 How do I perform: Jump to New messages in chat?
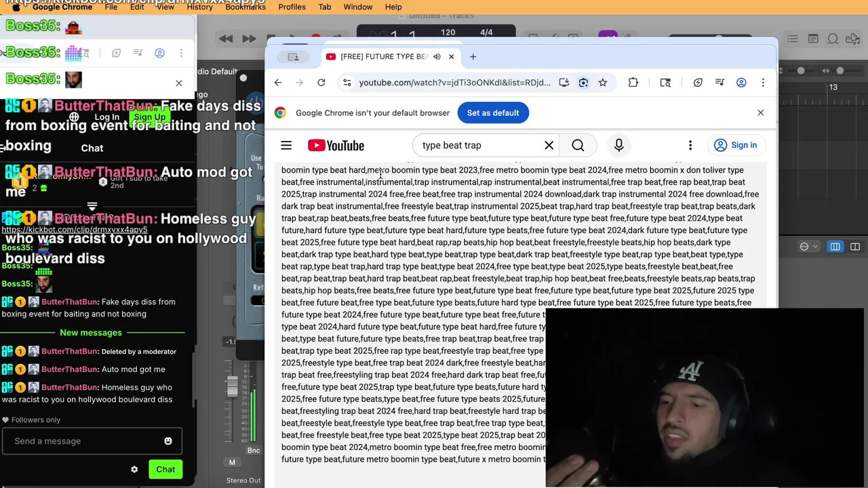tap(91, 333)
